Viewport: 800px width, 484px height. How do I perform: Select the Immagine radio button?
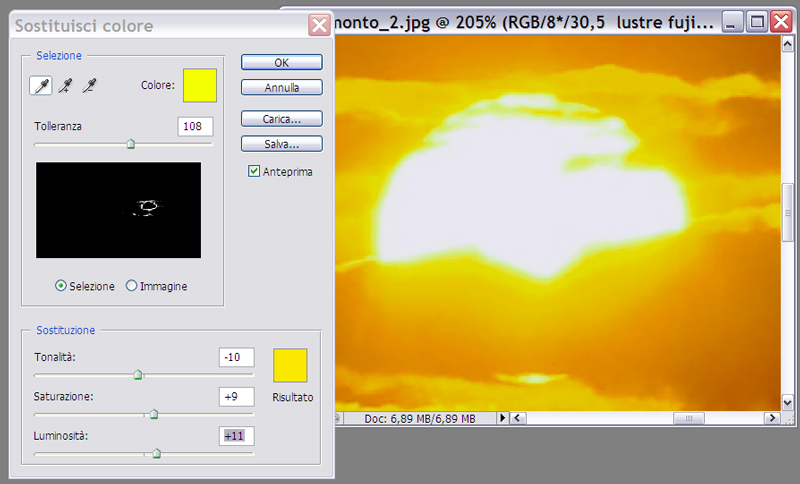click(x=132, y=286)
